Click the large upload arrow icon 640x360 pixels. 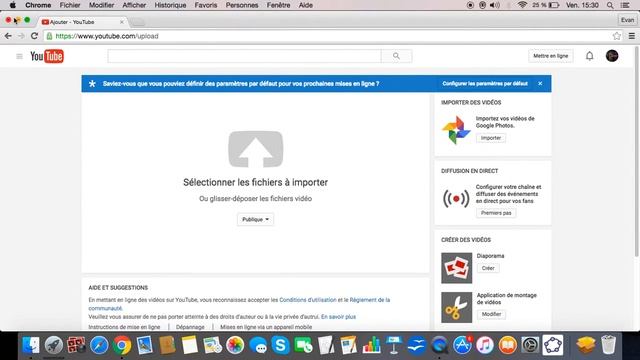pyautogui.click(x=256, y=149)
